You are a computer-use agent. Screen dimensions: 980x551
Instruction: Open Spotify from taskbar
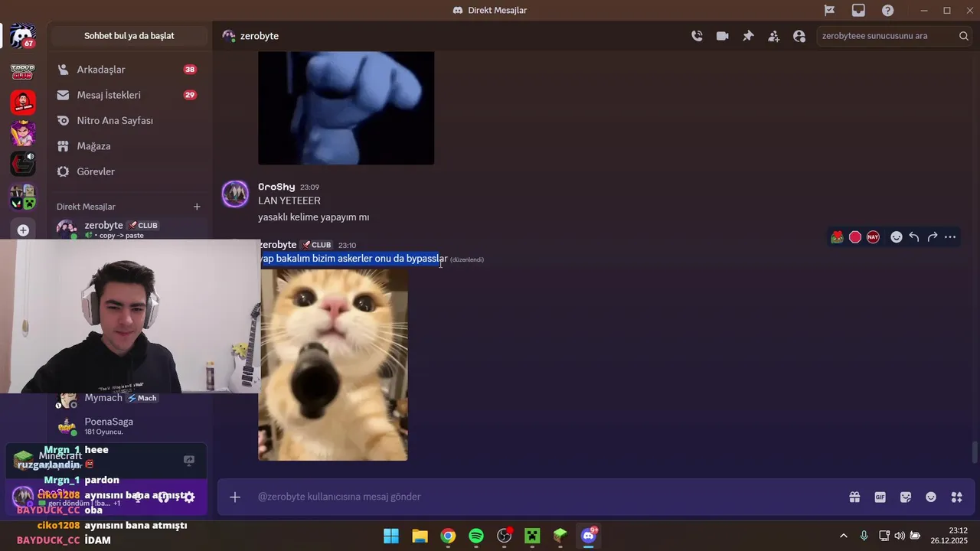[476, 536]
